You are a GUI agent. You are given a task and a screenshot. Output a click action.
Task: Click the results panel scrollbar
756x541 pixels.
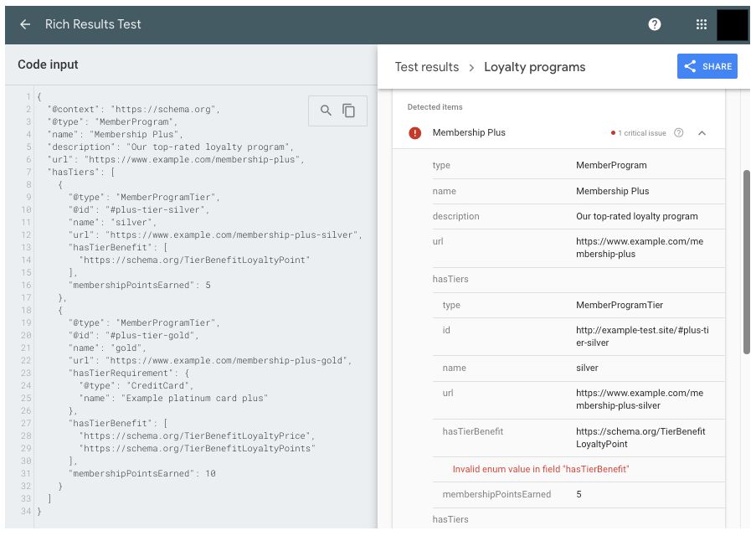tap(746, 262)
